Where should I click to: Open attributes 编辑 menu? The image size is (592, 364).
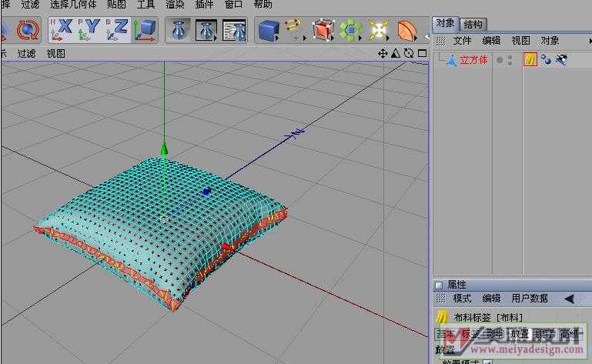491,299
